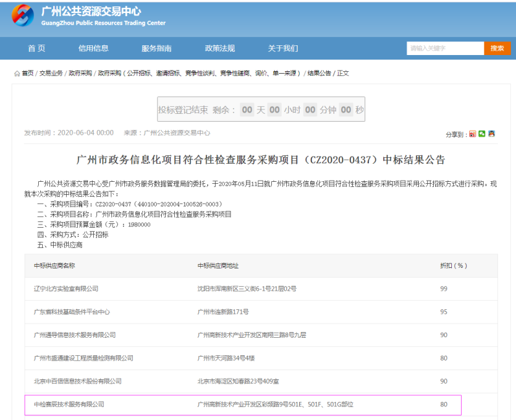The image size is (516, 420).
Task: Click 结果公告 breadcrumb link
Action: point(319,73)
